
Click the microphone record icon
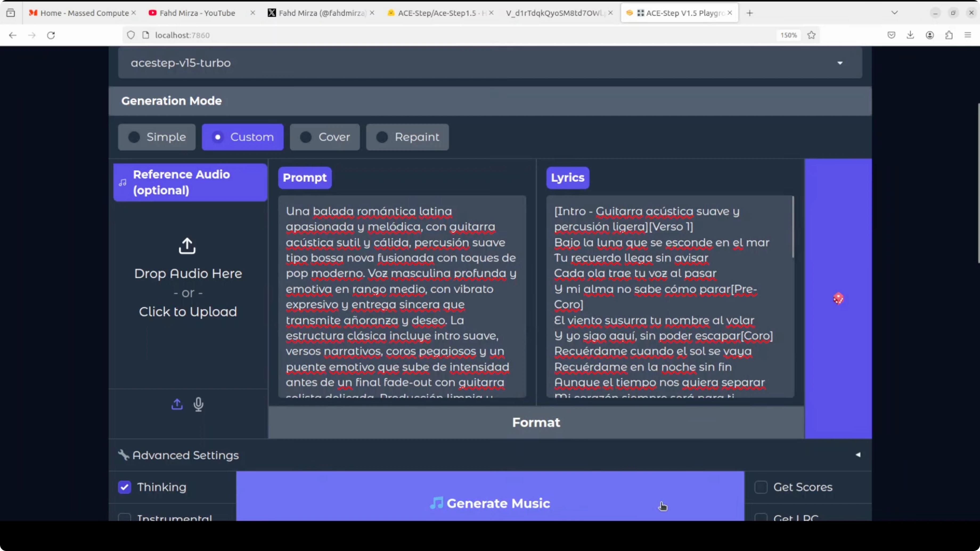pyautogui.click(x=198, y=404)
